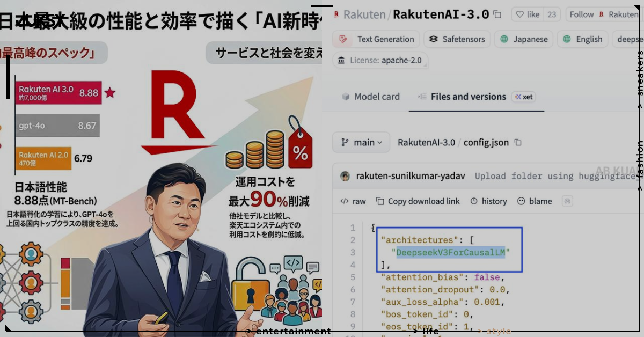Click the xet badge next to Files and versions
The height and width of the screenshot is (337, 644).
(523, 97)
